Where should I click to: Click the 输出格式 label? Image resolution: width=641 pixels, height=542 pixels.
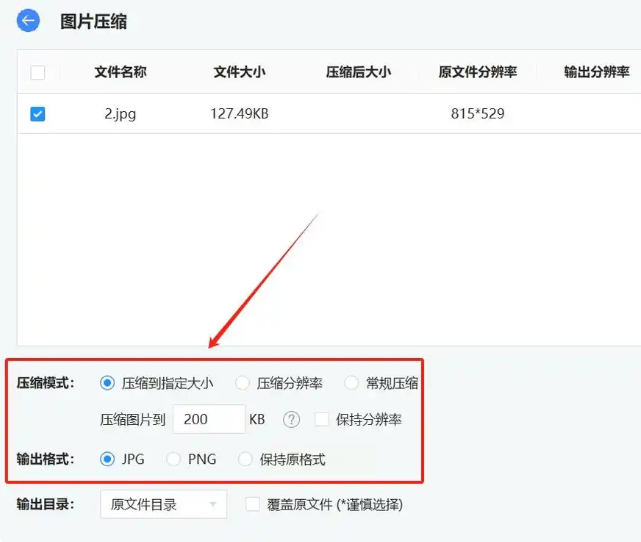click(x=45, y=459)
